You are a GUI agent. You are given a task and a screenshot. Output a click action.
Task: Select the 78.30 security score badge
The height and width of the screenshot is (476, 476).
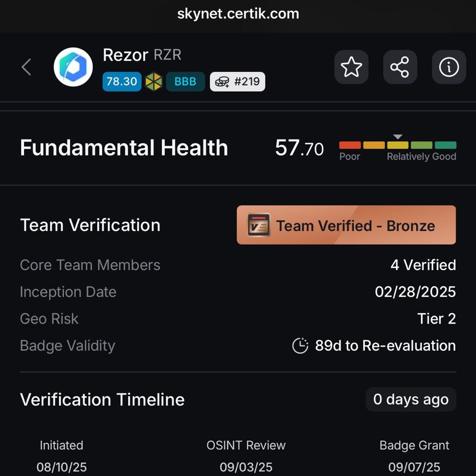(x=122, y=82)
